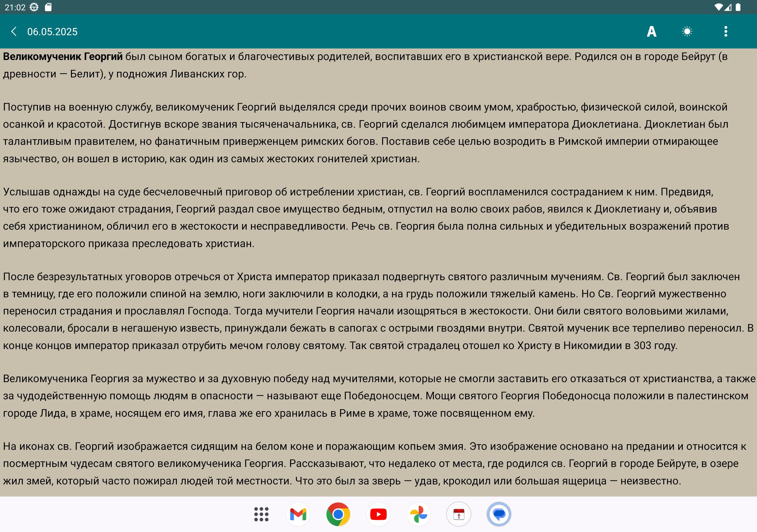Tap the 21:02 clock in status bar
The image size is (757, 532).
15,7
